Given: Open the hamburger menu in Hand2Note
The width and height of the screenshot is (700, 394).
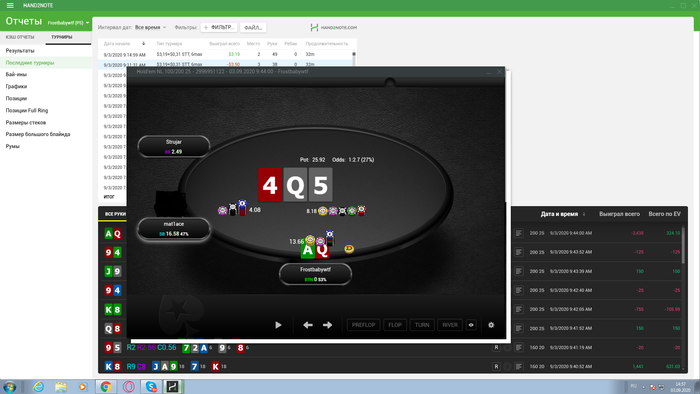Looking at the screenshot, I should coord(10,5).
